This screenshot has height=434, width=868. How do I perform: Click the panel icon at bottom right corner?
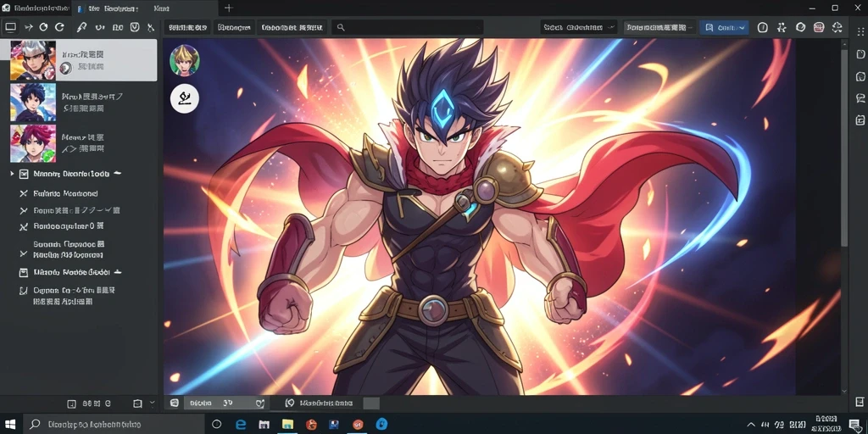(860, 402)
